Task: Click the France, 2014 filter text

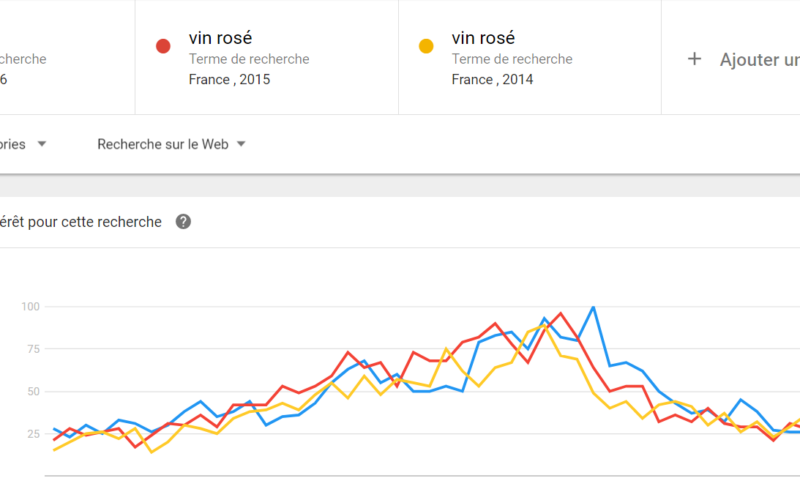Action: tap(492, 80)
